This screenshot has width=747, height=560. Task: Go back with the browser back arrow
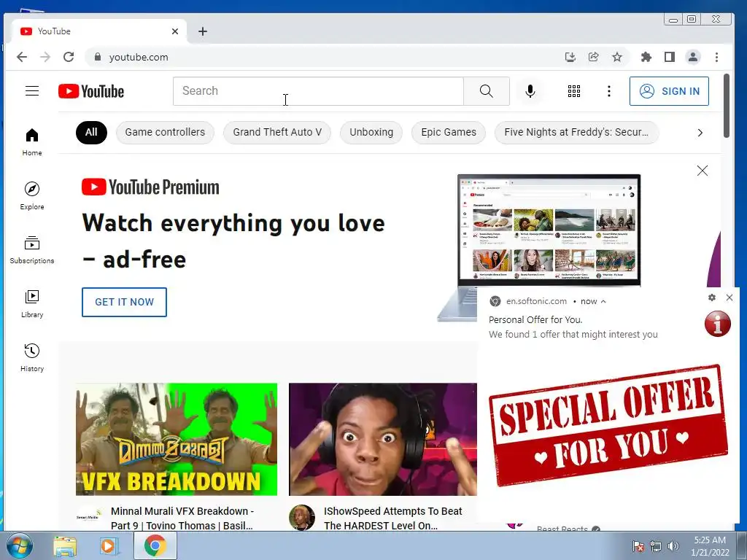(x=21, y=57)
